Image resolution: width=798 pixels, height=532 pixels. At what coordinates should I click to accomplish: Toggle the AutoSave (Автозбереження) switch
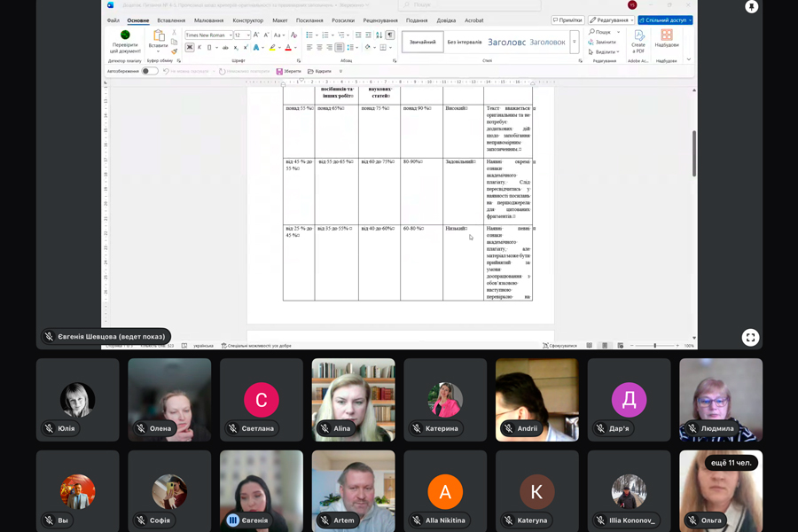coord(149,71)
